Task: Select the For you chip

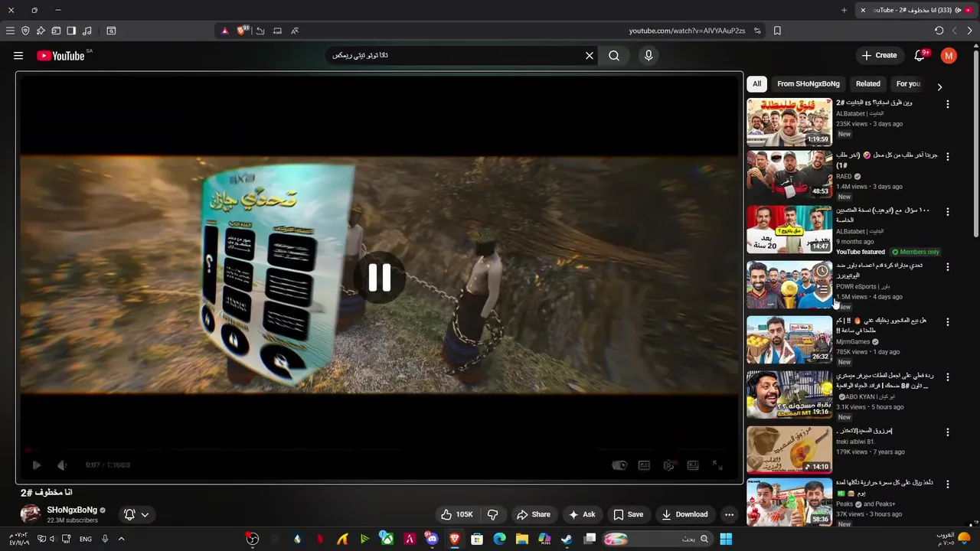Action: coord(908,84)
